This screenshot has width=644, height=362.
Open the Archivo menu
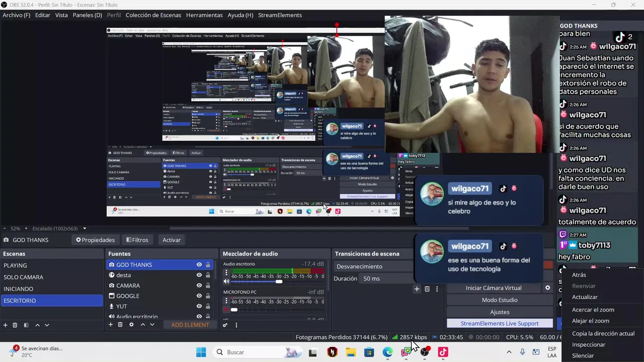pos(17,15)
